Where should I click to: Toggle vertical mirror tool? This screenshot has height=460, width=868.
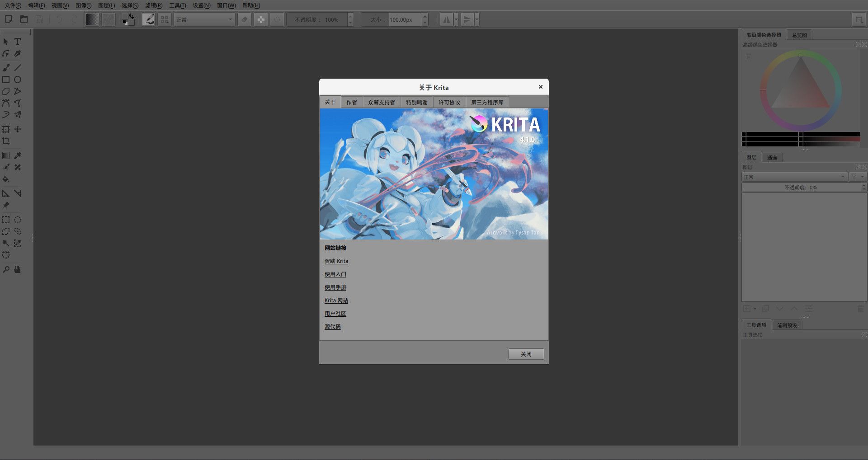[467, 19]
